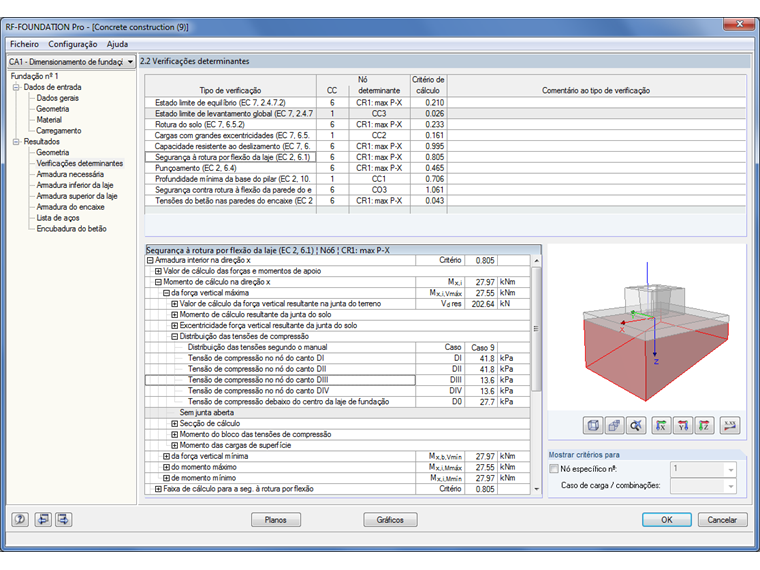Go to the previous table with left arrow icon
Image resolution: width=760 pixels, height=570 pixels.
(x=43, y=520)
